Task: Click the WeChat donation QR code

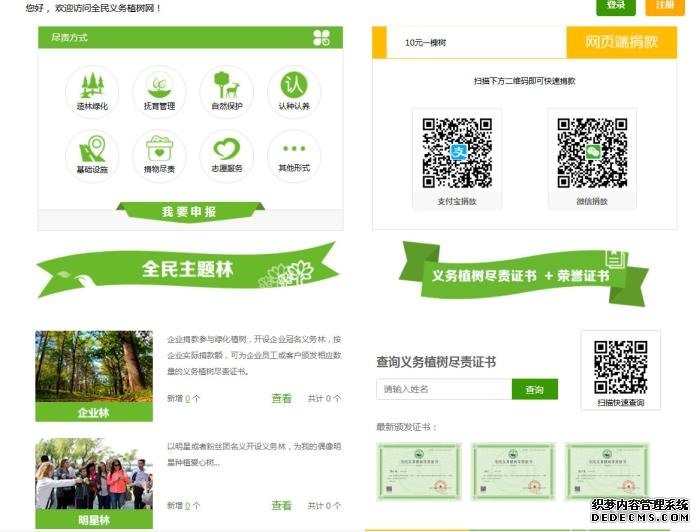Action: [x=592, y=153]
